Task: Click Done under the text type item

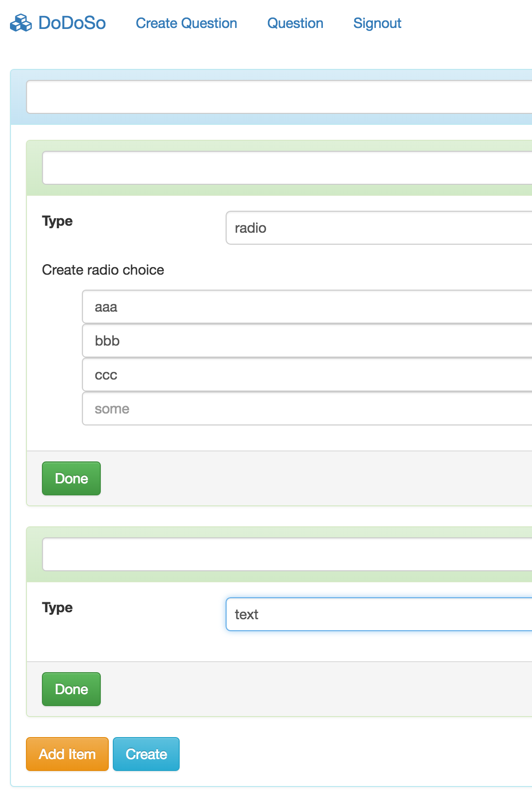Action: [x=71, y=689]
